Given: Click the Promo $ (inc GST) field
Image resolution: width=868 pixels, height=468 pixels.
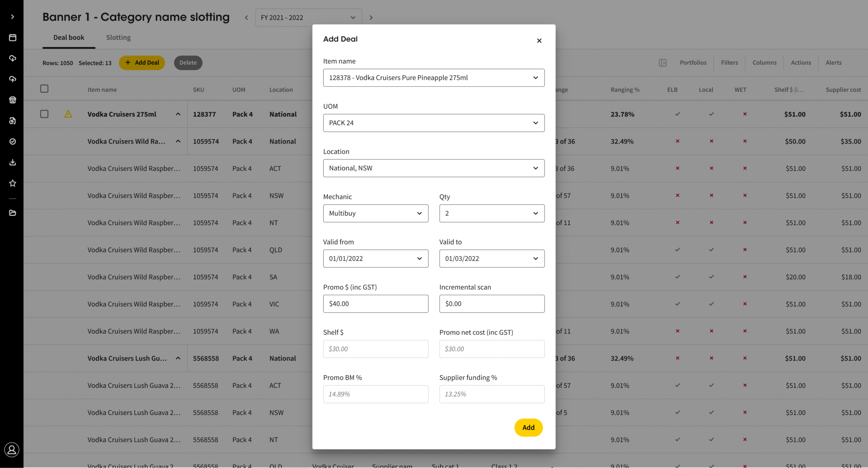Looking at the screenshot, I should click(375, 304).
